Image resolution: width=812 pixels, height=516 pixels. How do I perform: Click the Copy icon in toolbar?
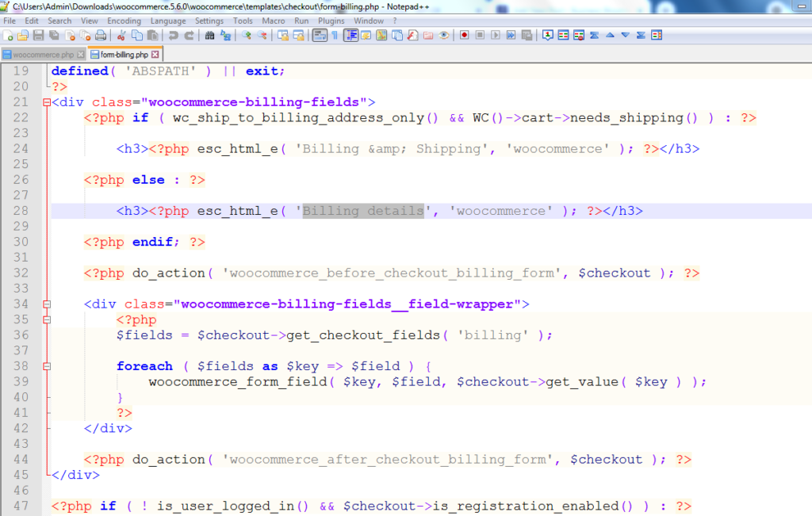click(x=136, y=35)
